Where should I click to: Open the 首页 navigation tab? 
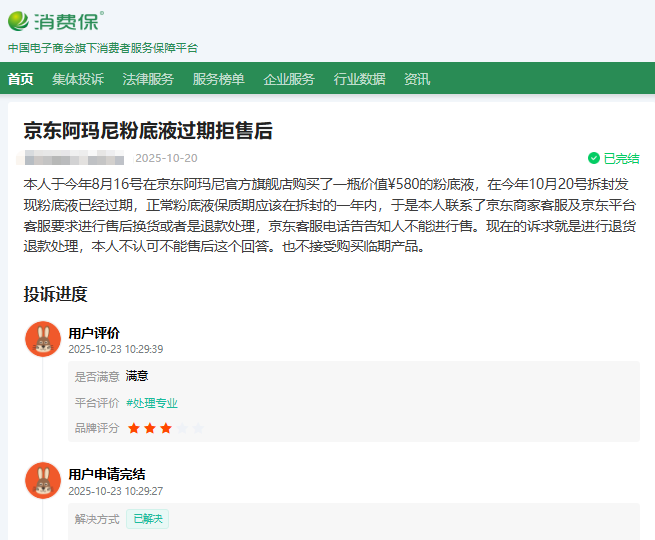20,79
